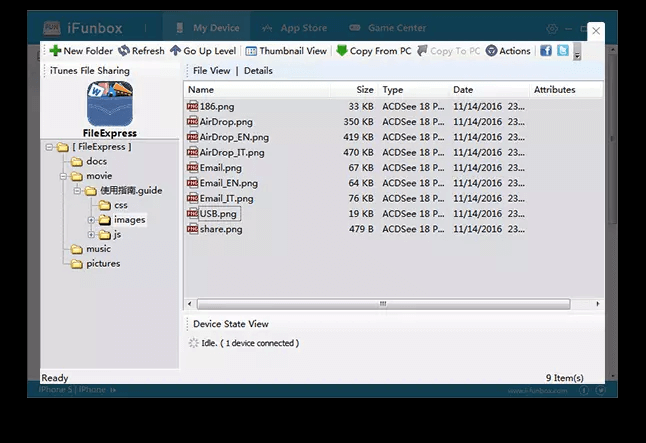Expand the js folder node
The width and height of the screenshot is (646, 443).
91,235
